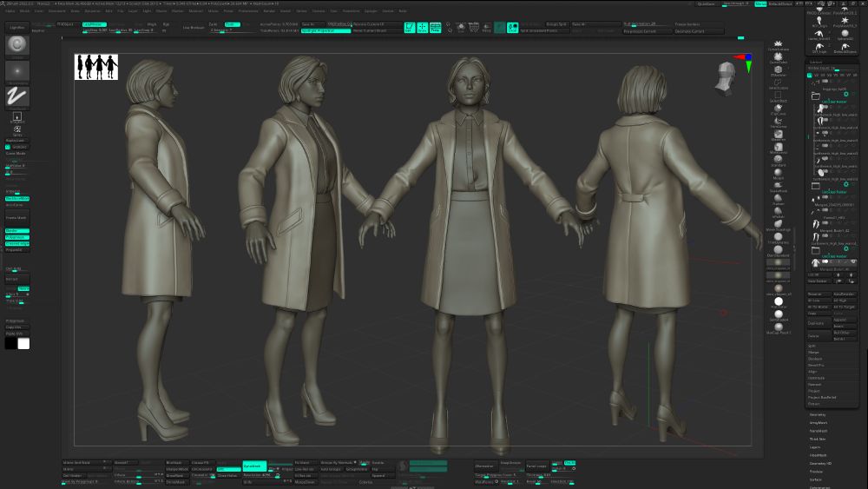868x489 pixels.
Task: Expand the Split section in Subtool
Action: click(812, 346)
